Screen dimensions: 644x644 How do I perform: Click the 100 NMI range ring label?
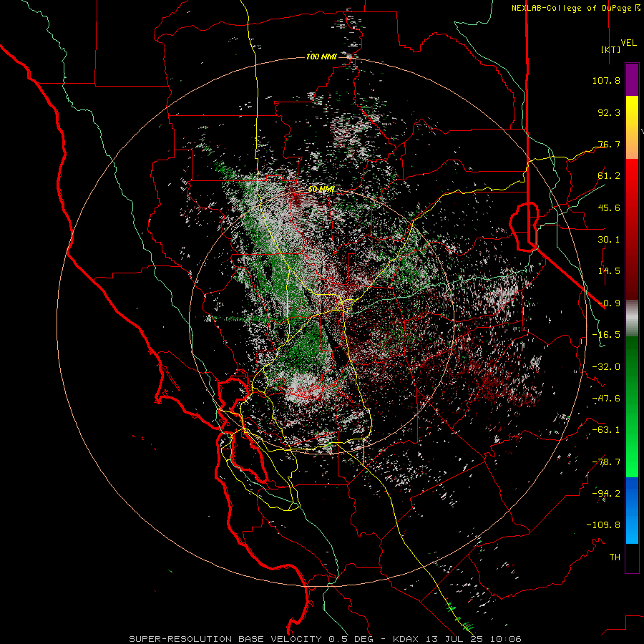pyautogui.click(x=321, y=57)
